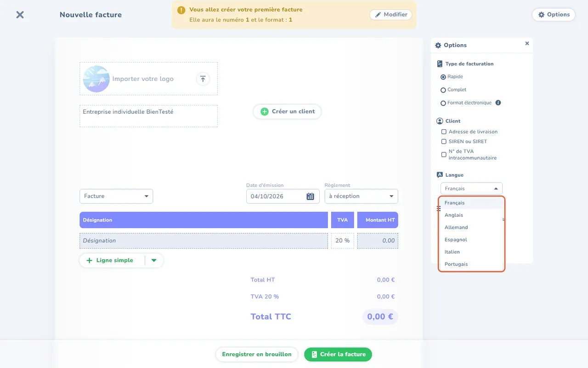This screenshot has width=588, height=368.
Task: Add a line with Ligne simple
Action: (110, 260)
